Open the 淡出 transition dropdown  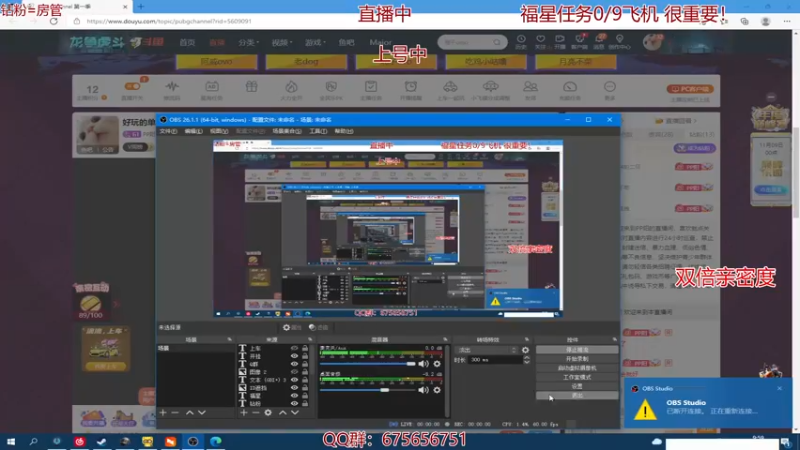tap(487, 350)
